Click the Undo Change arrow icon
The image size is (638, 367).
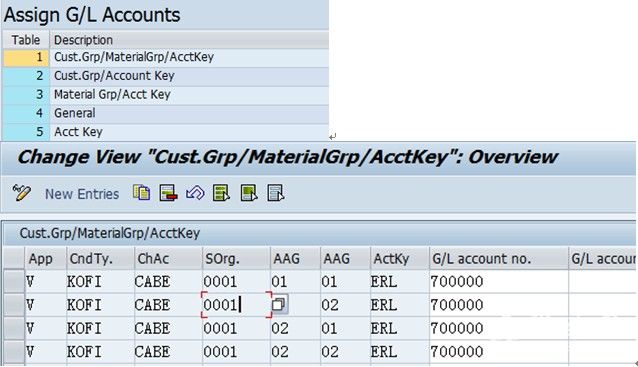(195, 193)
